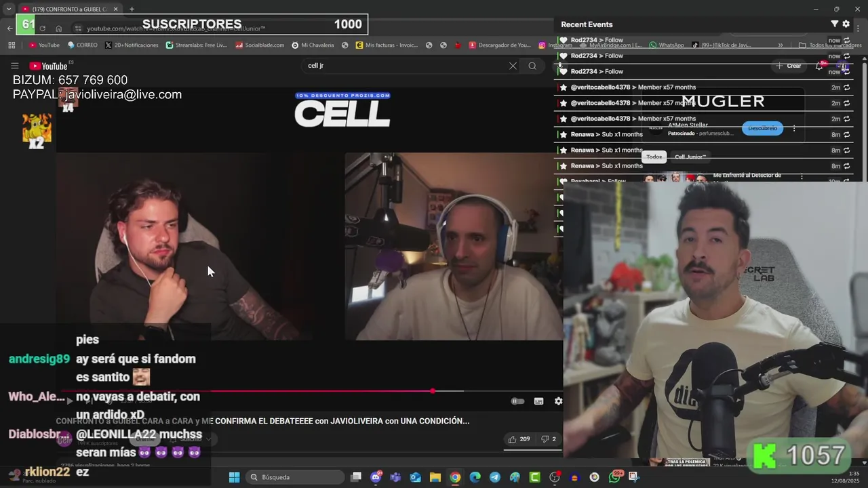Reload the current page
This screenshot has width=868, height=488.
(x=42, y=28)
